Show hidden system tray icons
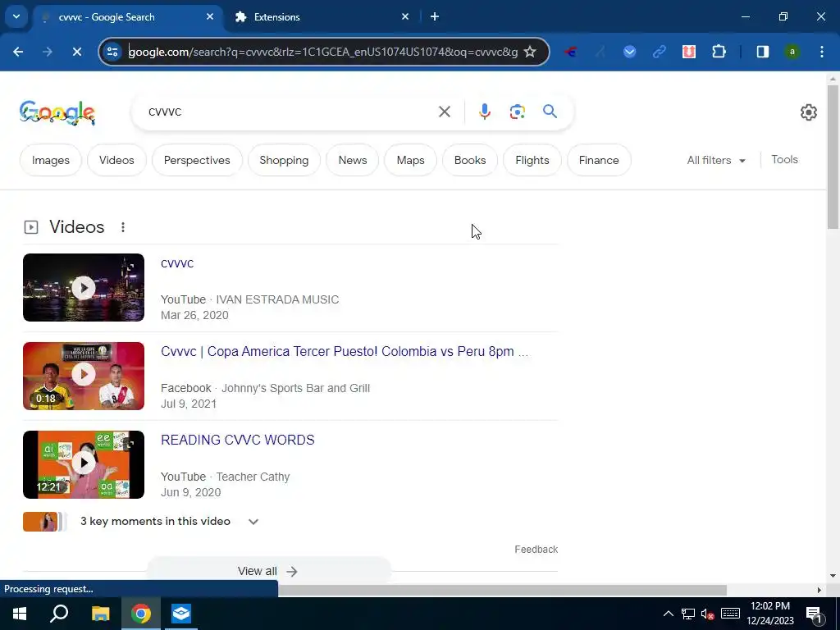This screenshot has height=630, width=840. pos(668,614)
